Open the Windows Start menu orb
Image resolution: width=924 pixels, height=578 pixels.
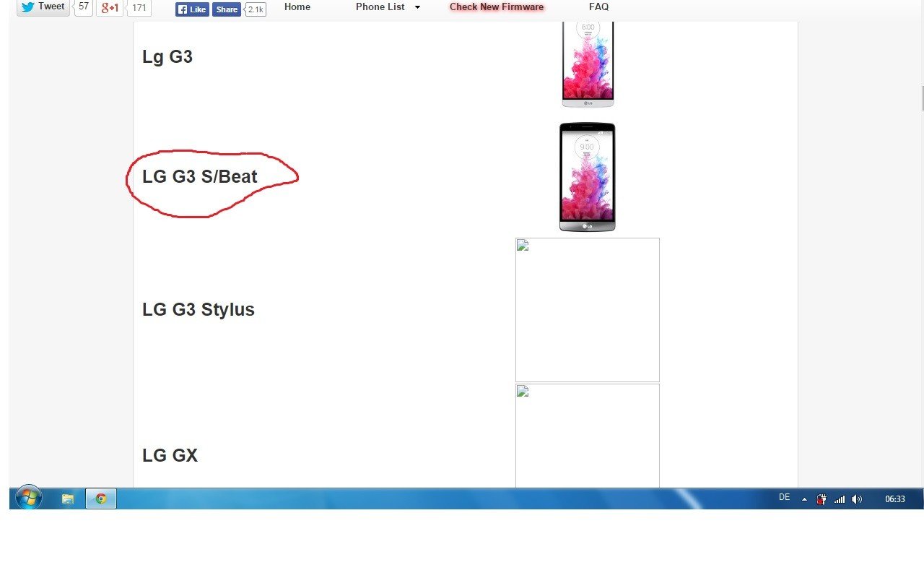click(x=29, y=498)
